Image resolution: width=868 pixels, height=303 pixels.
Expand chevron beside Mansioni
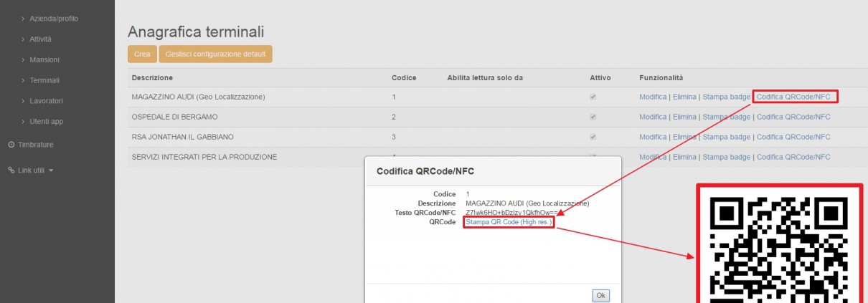[x=23, y=59]
